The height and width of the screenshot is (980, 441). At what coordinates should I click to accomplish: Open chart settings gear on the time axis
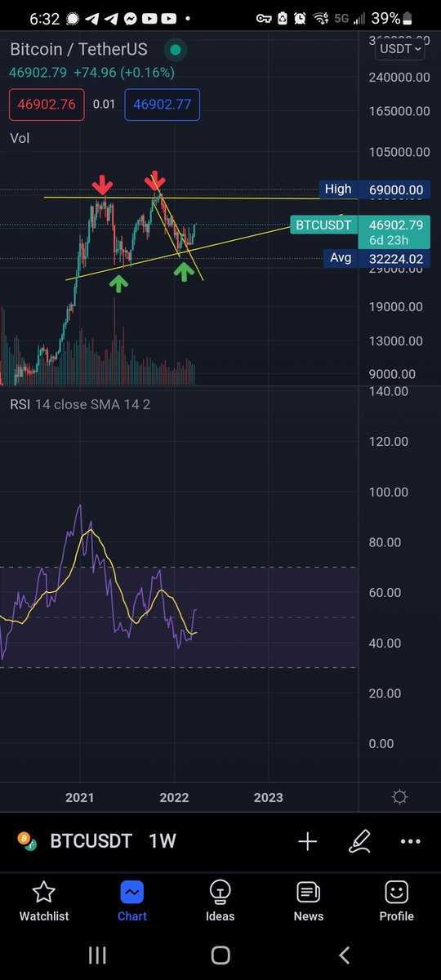coord(399,797)
